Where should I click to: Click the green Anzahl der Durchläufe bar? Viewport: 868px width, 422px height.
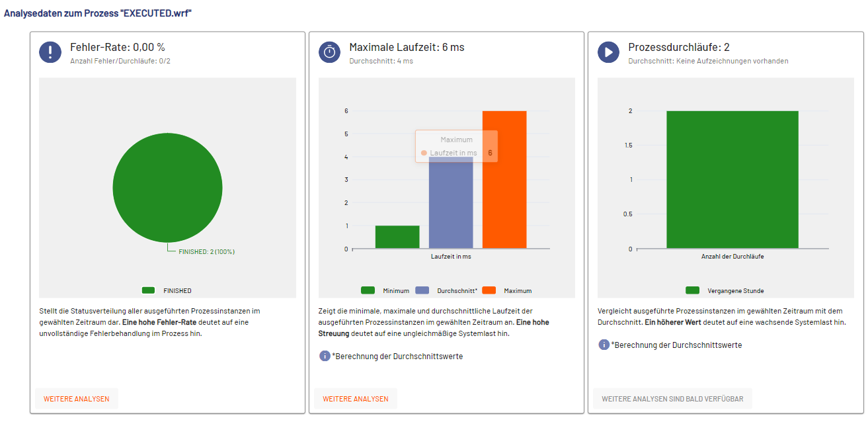tap(732, 180)
